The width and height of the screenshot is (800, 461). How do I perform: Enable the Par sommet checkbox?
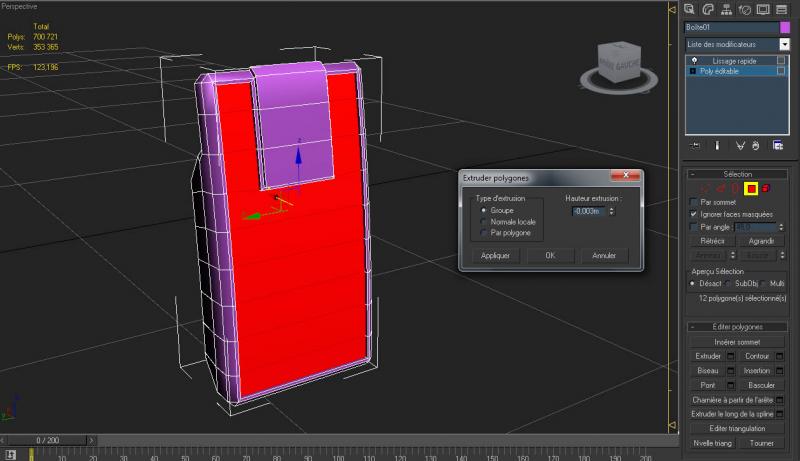(694, 201)
